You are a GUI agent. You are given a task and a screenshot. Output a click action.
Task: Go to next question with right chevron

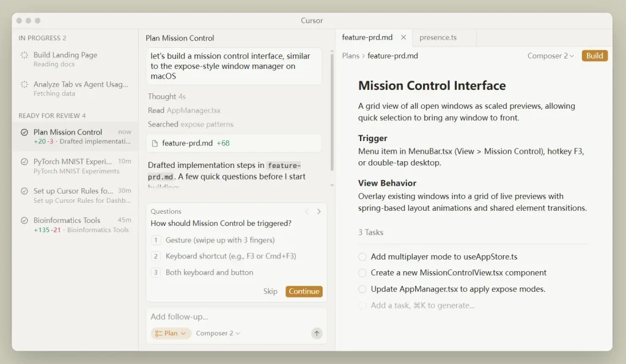[319, 211]
